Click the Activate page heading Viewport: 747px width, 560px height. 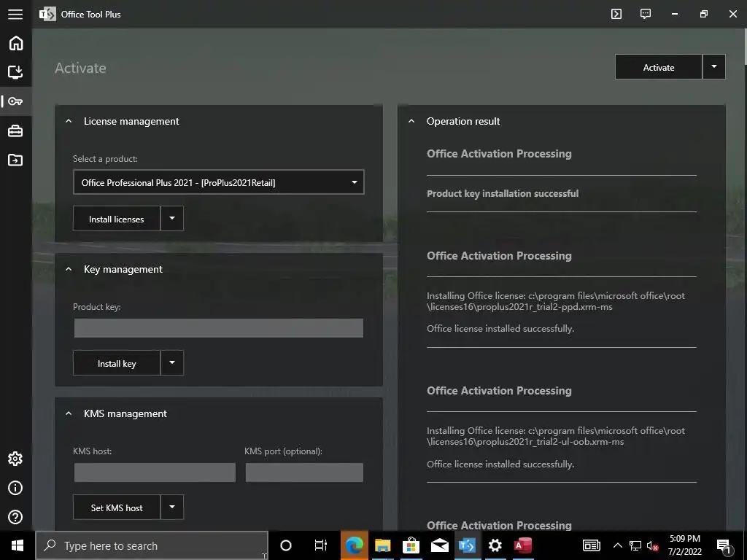pyautogui.click(x=80, y=68)
